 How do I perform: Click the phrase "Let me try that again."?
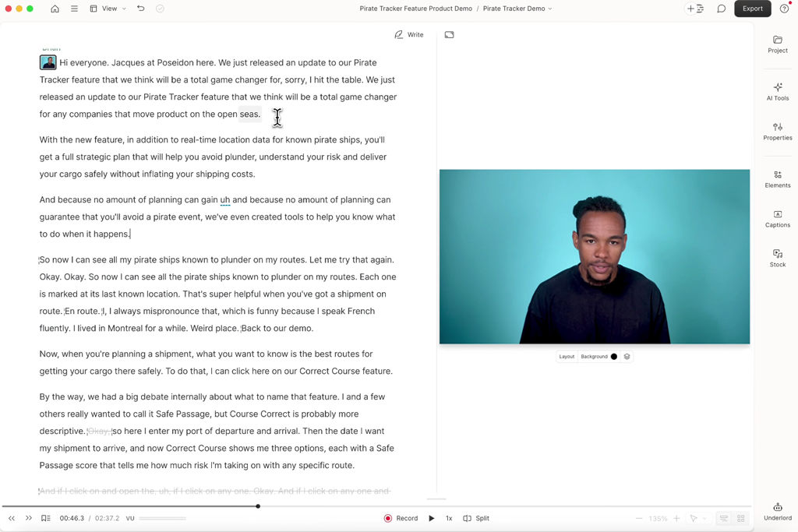pos(351,260)
